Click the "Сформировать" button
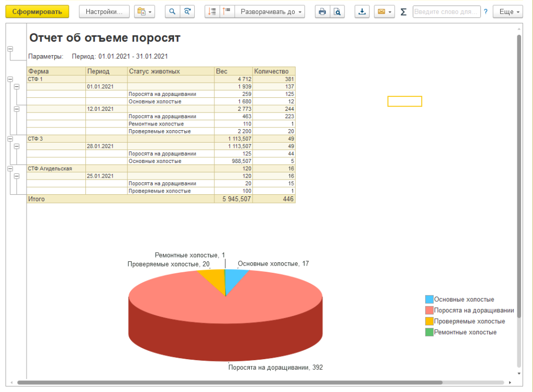The height and width of the screenshot is (392, 533). click(x=37, y=12)
